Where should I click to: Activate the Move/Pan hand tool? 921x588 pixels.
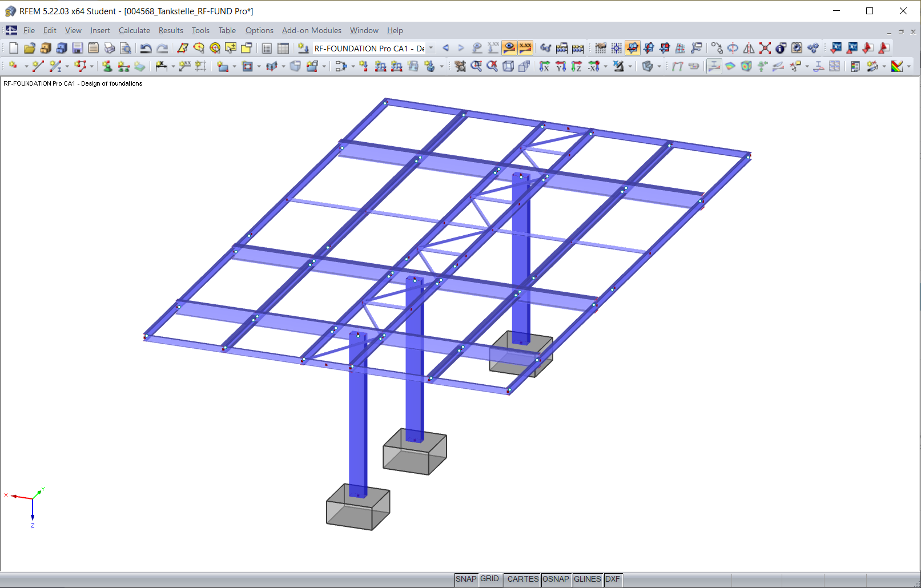(459, 67)
